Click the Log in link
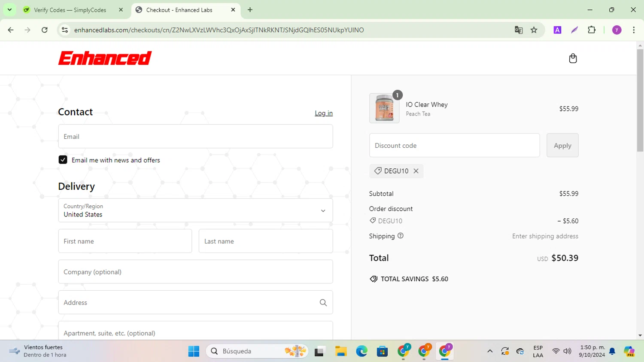This screenshot has width=644, height=362. click(x=324, y=113)
